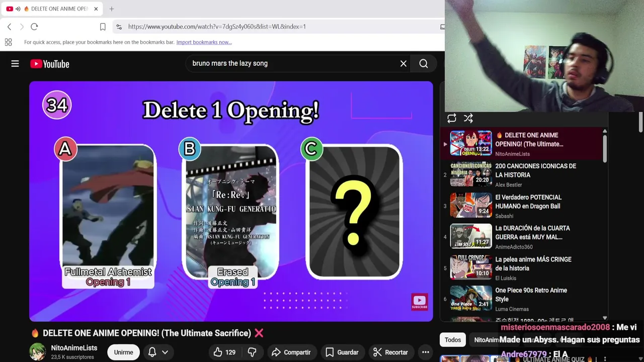Viewport: 644px width, 362px height.
Task: Run search with the magnifier button
Action: 424,63
